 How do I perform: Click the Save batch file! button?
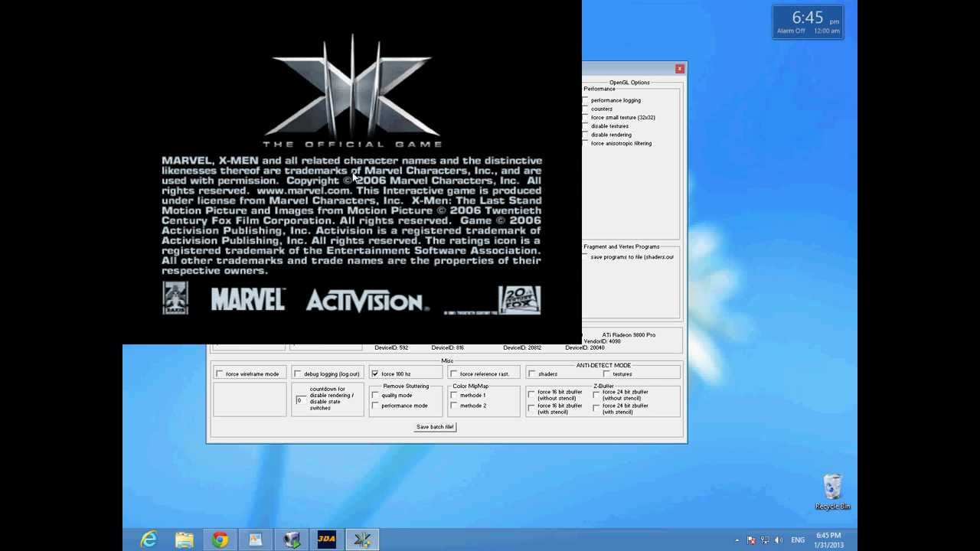tap(435, 427)
